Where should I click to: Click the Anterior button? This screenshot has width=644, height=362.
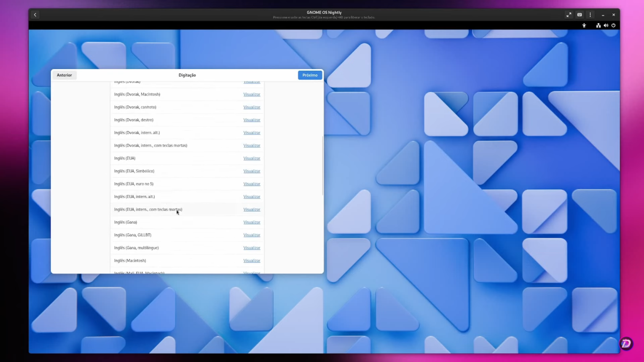[64, 75]
